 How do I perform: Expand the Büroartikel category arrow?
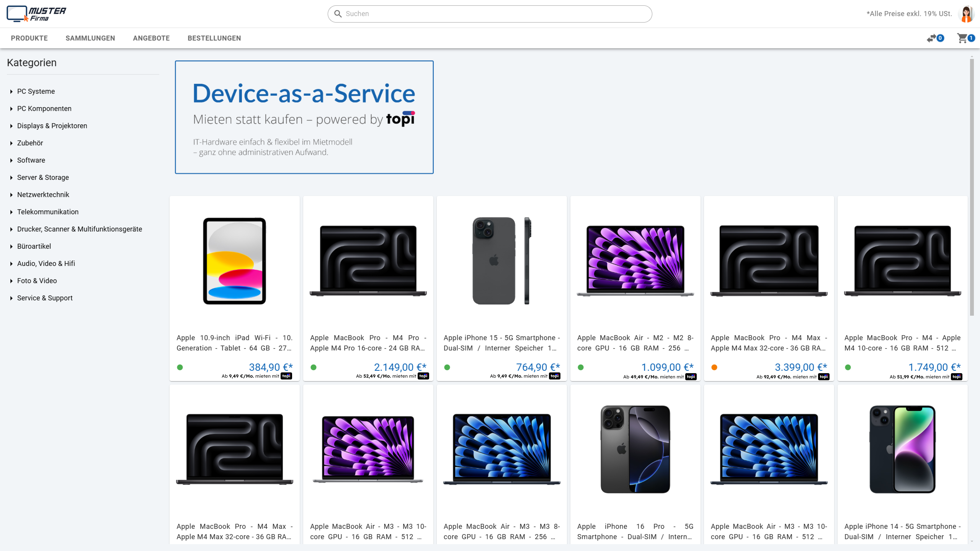(11, 246)
